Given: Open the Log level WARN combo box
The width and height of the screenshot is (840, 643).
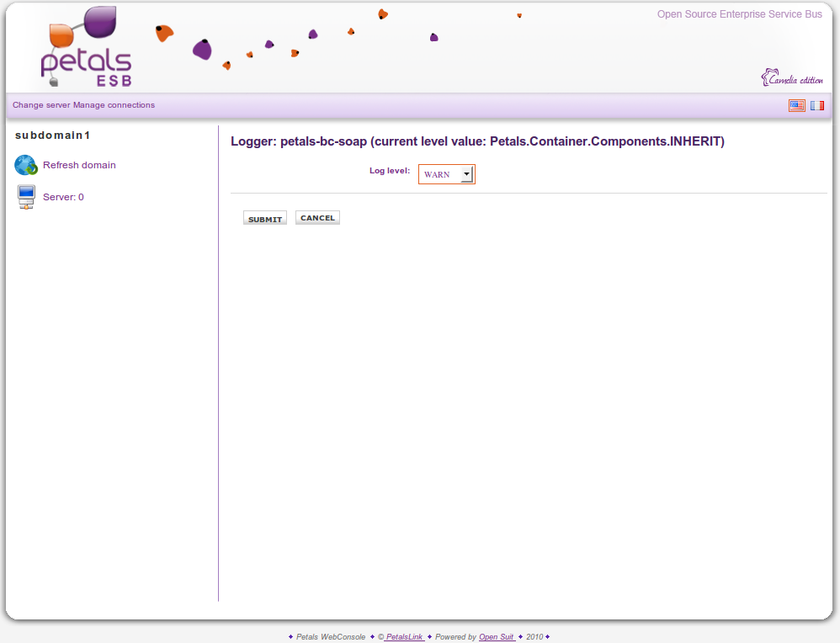Looking at the screenshot, I should click(440, 174).
